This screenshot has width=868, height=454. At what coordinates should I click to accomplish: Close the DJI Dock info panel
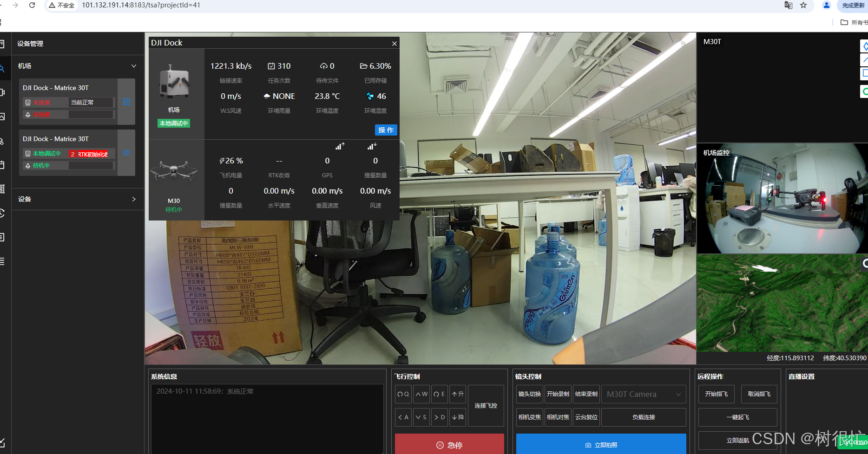[395, 44]
